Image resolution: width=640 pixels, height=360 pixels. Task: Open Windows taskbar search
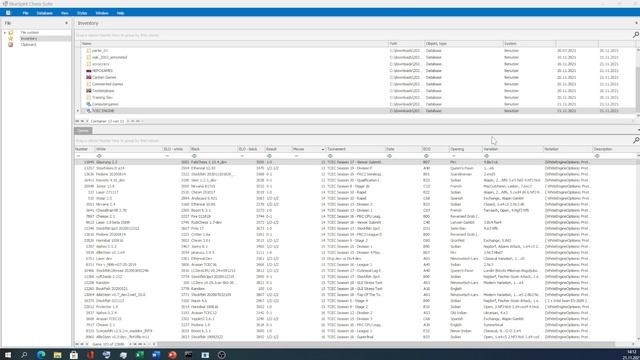[24, 355]
